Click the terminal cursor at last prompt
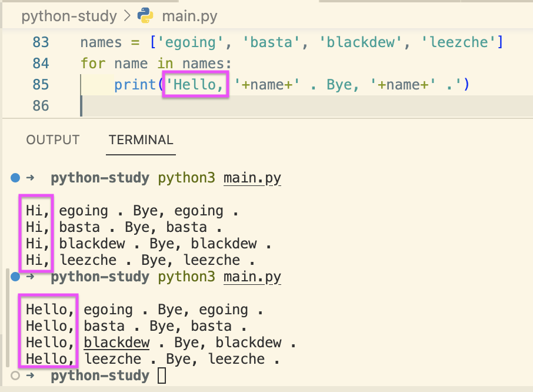Image resolution: width=533 pixels, height=392 pixels. (x=162, y=376)
